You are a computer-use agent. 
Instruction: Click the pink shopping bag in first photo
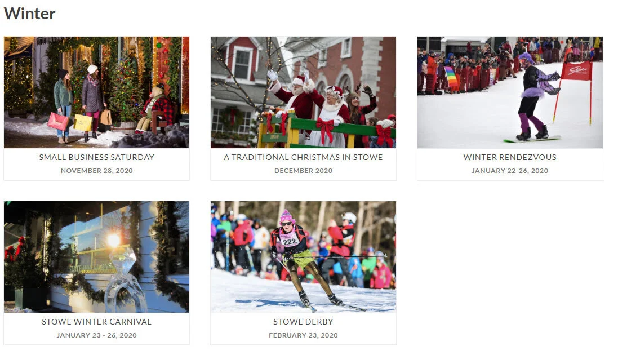pos(58,122)
